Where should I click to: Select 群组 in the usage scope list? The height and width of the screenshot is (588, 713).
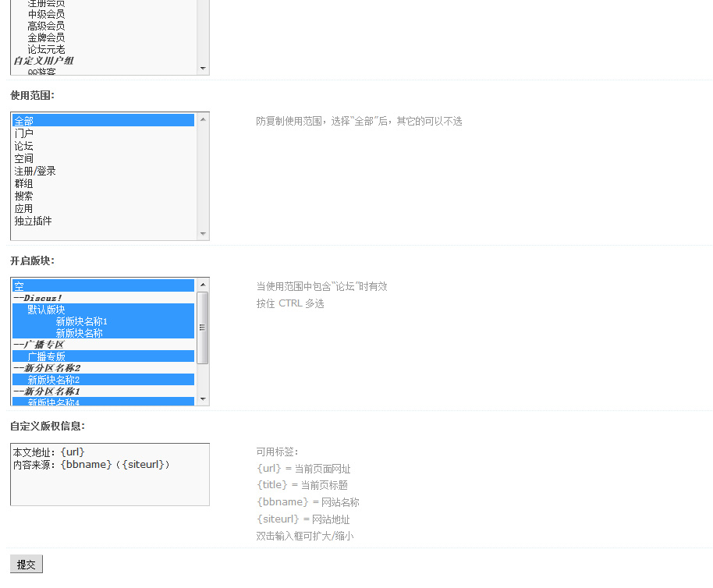coord(103,183)
